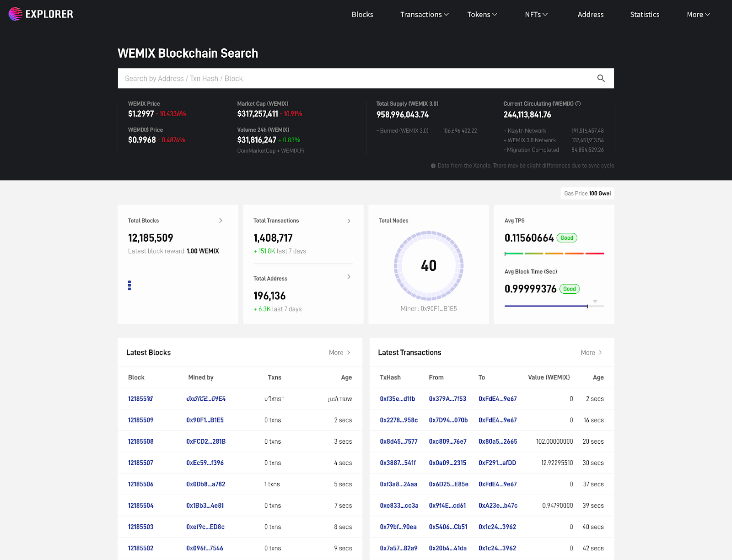Click the Total Blocks arrow icon
The image size is (732, 560).
221,221
